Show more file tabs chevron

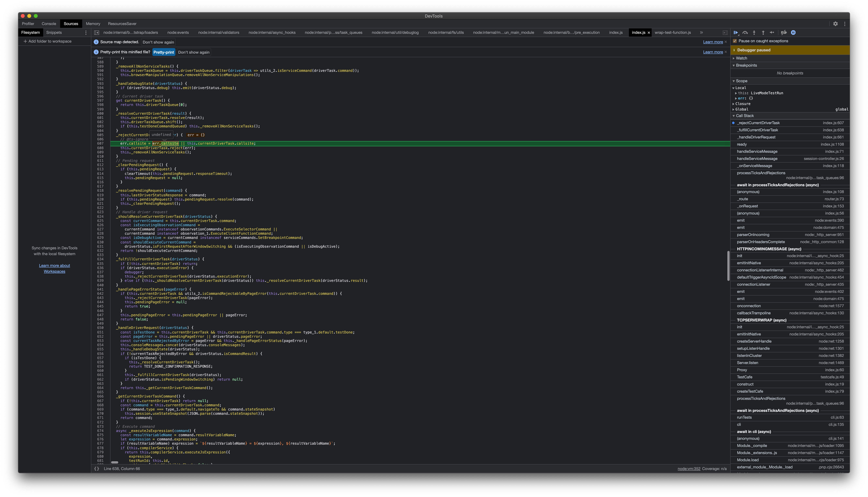(701, 33)
